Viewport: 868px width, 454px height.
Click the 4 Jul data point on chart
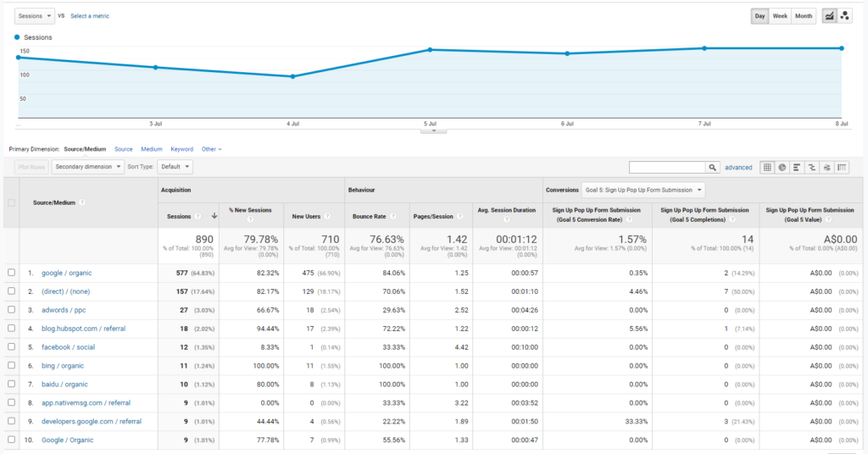292,76
